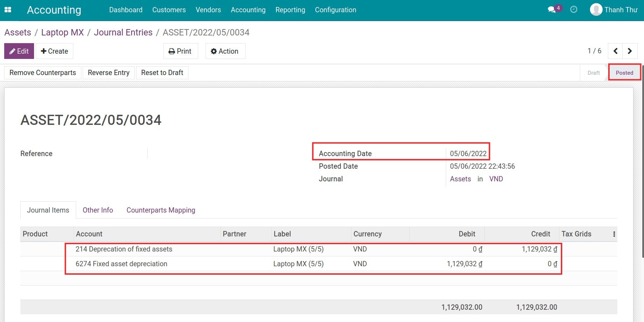Open the apps switcher grid icon
Viewport: 644px width, 322px height.
[x=8, y=10]
